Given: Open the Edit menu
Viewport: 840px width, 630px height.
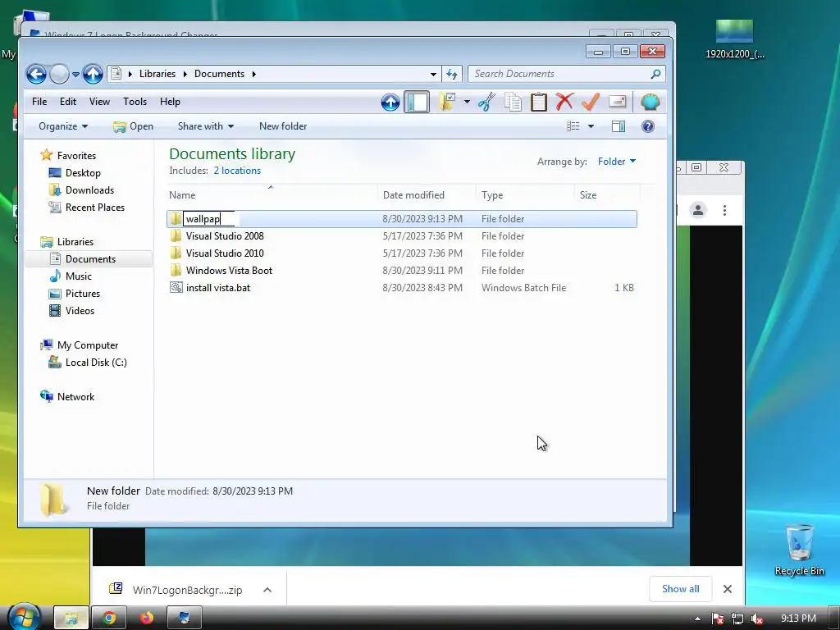Looking at the screenshot, I should pyautogui.click(x=68, y=102).
